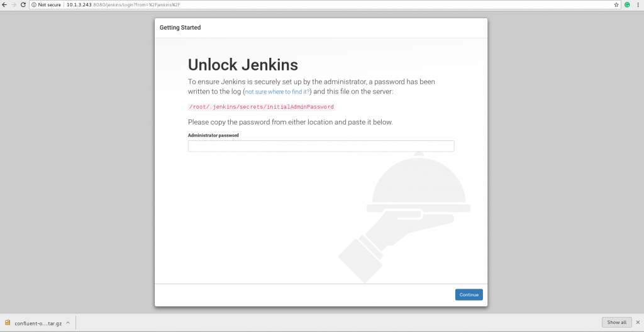
Task: Focus the Administrator password field
Action: point(321,147)
